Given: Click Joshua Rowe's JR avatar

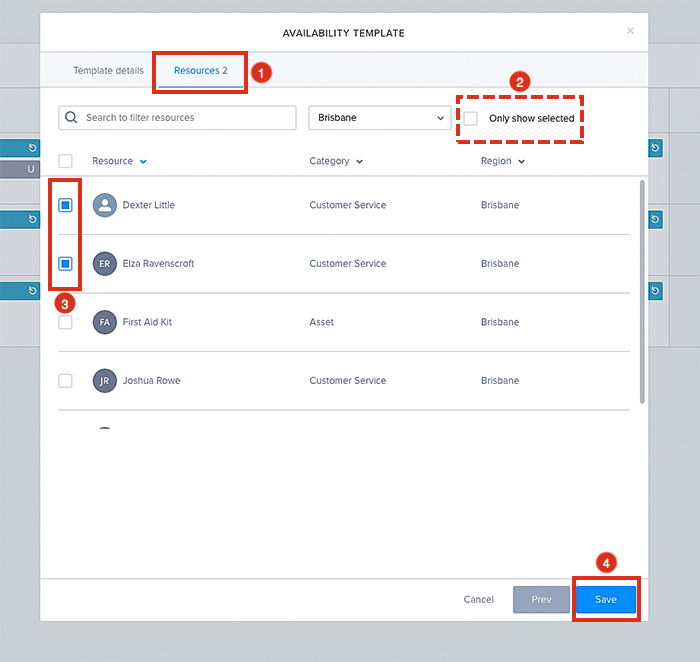Looking at the screenshot, I should [104, 380].
